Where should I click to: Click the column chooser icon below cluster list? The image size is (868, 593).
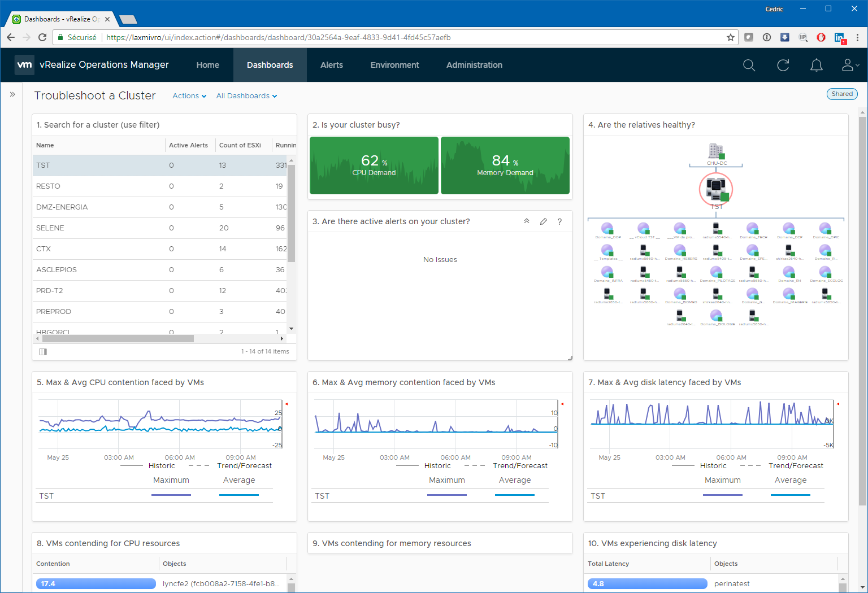tap(43, 351)
